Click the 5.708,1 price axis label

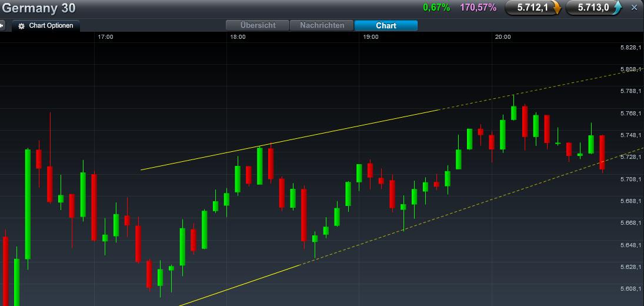coord(630,179)
